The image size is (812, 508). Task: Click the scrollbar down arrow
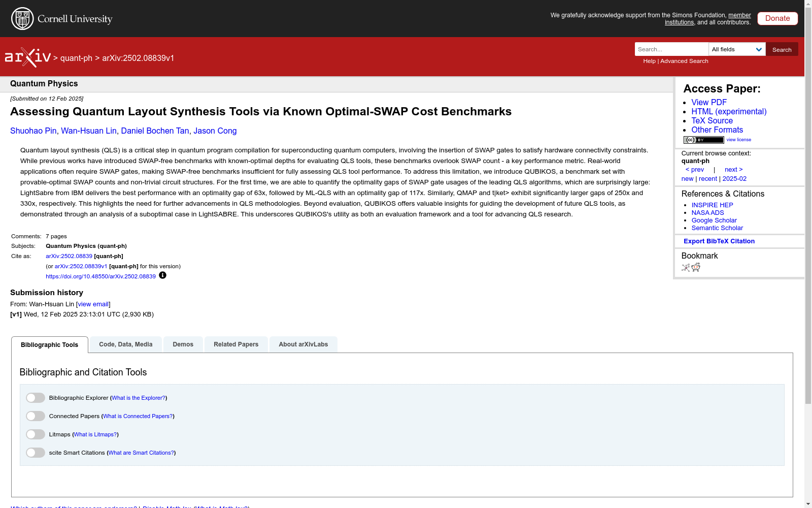pos(808,504)
